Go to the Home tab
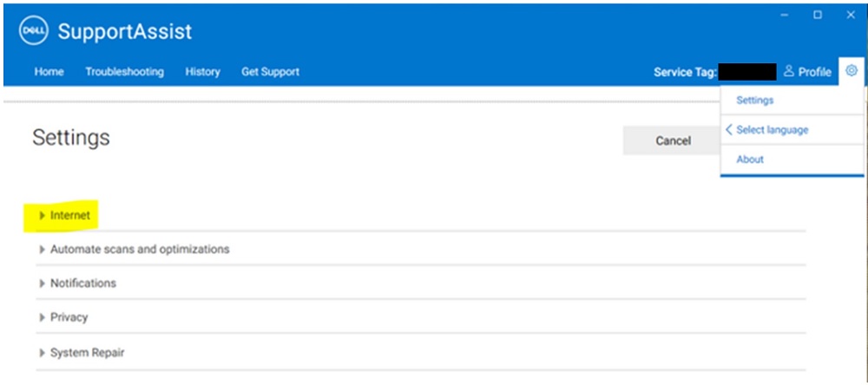 (49, 71)
